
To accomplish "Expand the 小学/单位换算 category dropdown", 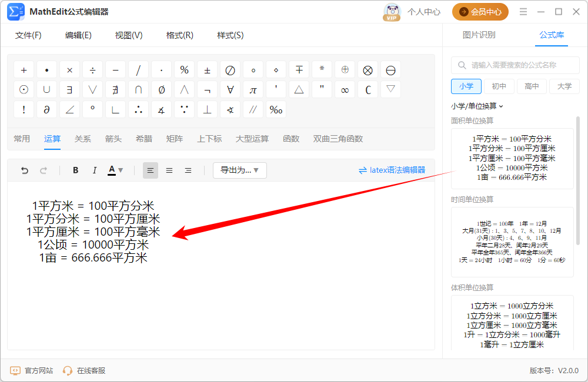I will [x=477, y=106].
